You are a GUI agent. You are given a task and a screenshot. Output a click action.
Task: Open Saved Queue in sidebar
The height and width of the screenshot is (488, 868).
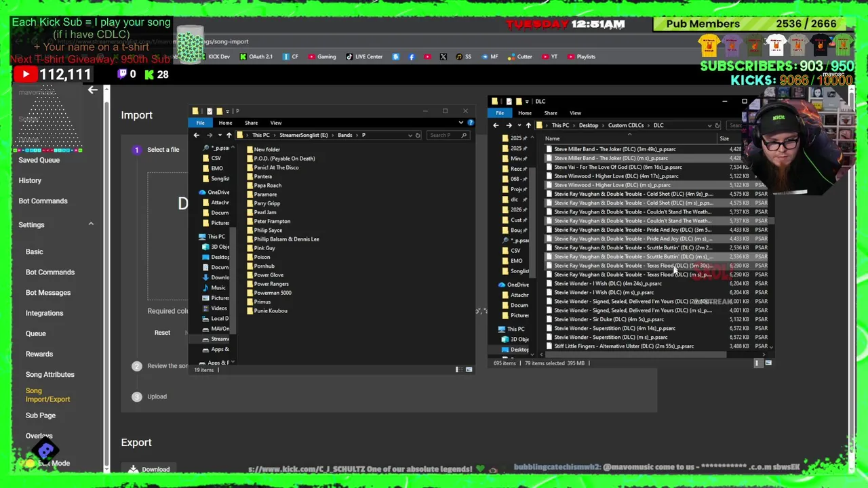tap(39, 160)
